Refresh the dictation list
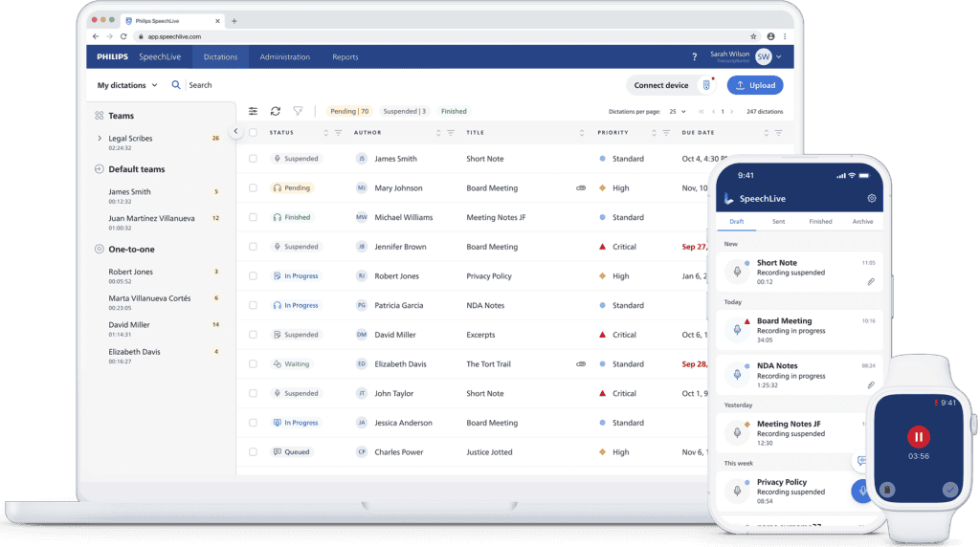Image resolution: width=980 pixels, height=547 pixels. pyautogui.click(x=275, y=111)
